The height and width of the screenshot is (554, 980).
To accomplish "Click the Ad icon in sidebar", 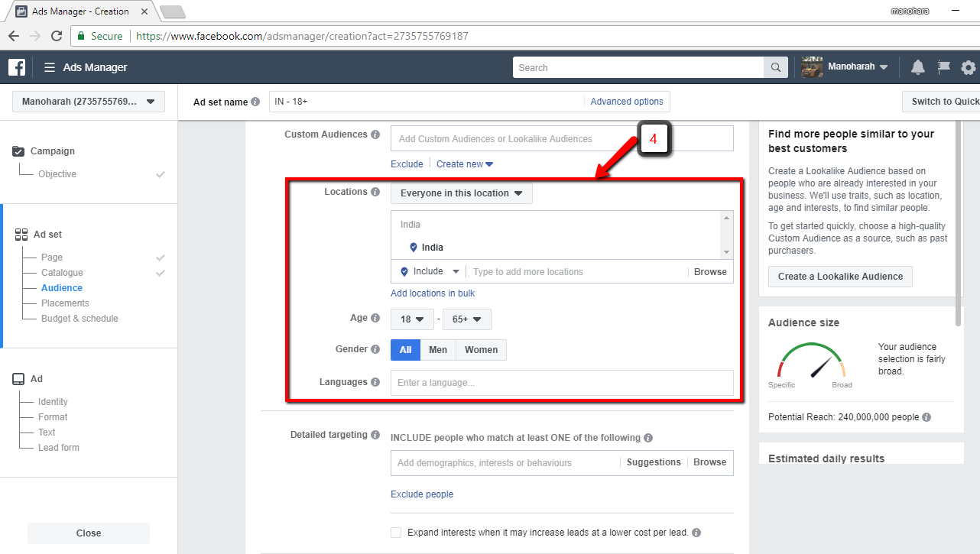I will 19,379.
